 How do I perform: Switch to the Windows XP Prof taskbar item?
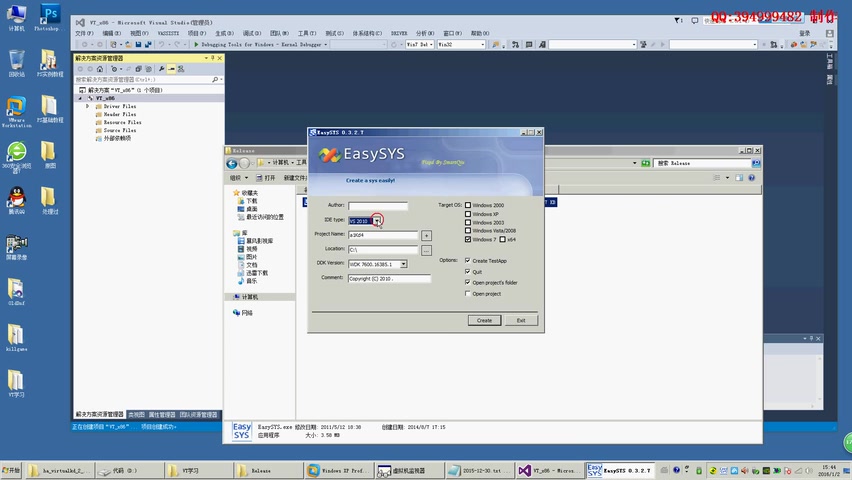coord(337,471)
